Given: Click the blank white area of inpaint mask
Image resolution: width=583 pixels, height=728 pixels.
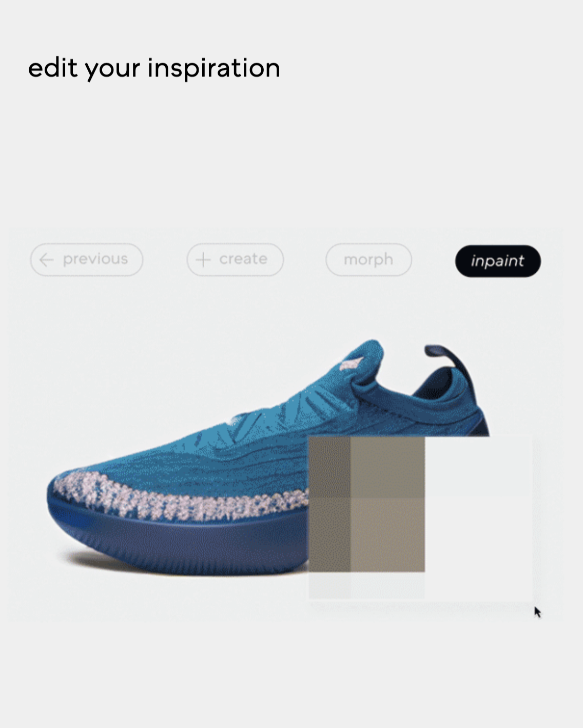Looking at the screenshot, I should click(479, 519).
